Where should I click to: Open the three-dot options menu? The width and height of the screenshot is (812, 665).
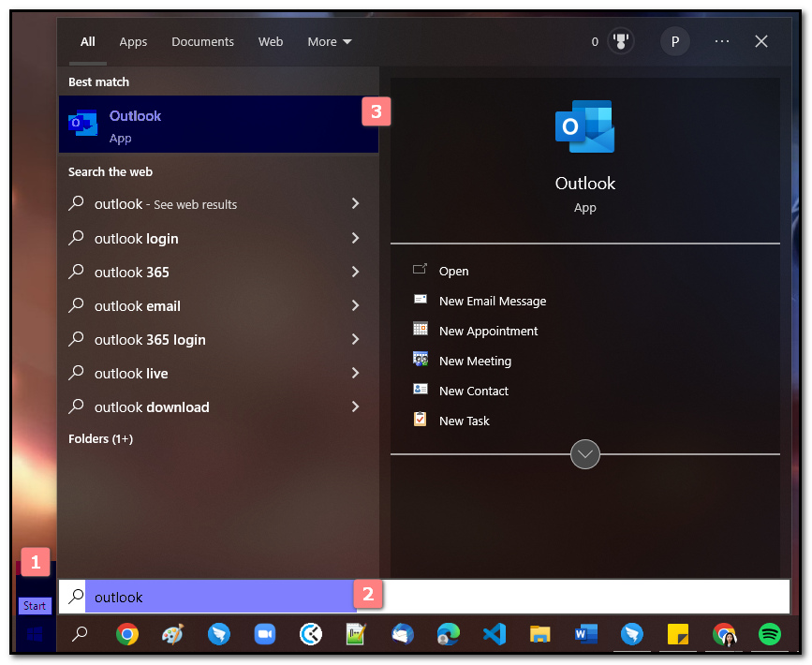tap(722, 41)
